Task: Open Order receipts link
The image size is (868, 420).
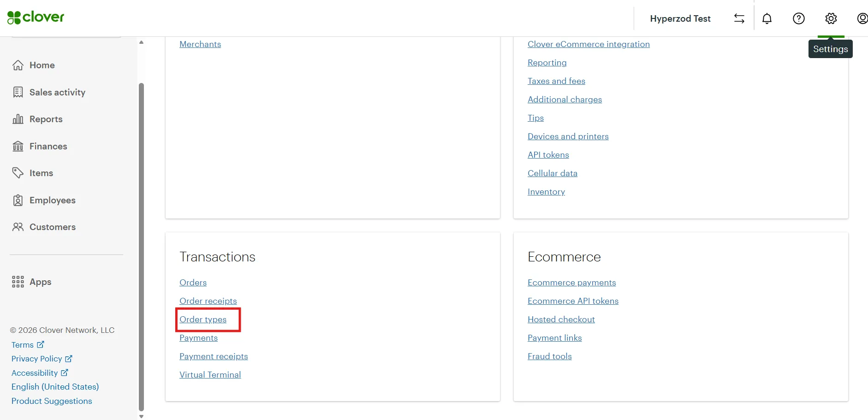Action: (208, 301)
